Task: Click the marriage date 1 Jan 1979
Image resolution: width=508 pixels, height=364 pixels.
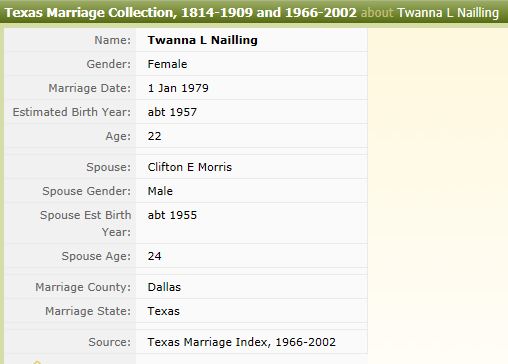Action: (x=178, y=88)
